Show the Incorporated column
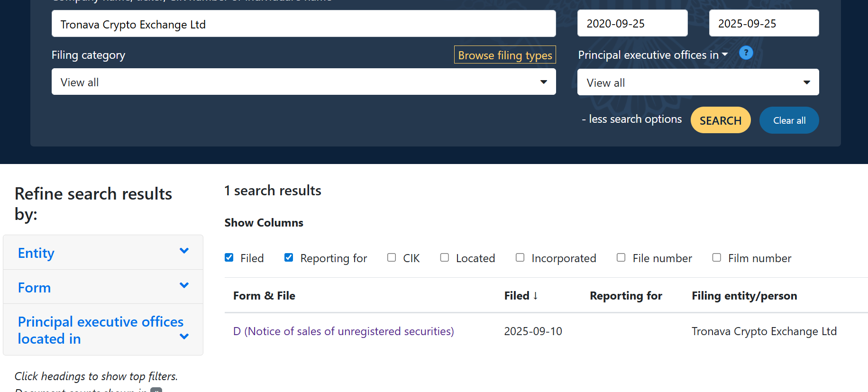This screenshot has height=392, width=868. pyautogui.click(x=520, y=257)
